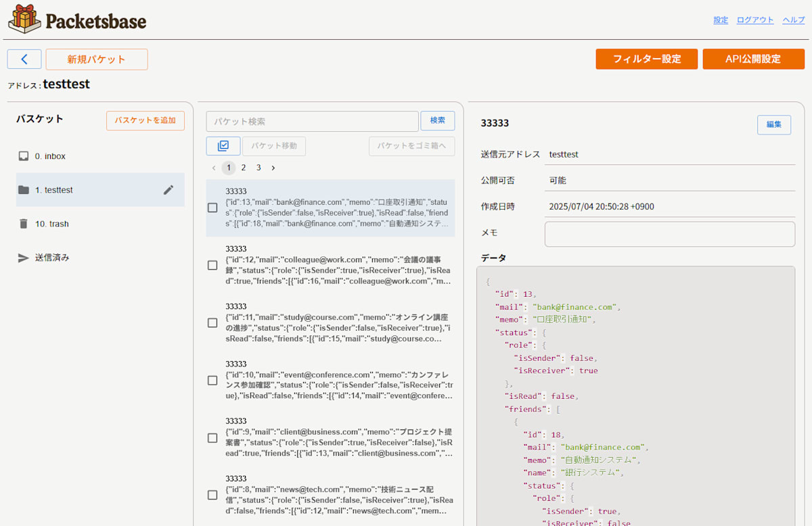Open the packet containing オンライン講座の進捗 memo

coord(331,322)
